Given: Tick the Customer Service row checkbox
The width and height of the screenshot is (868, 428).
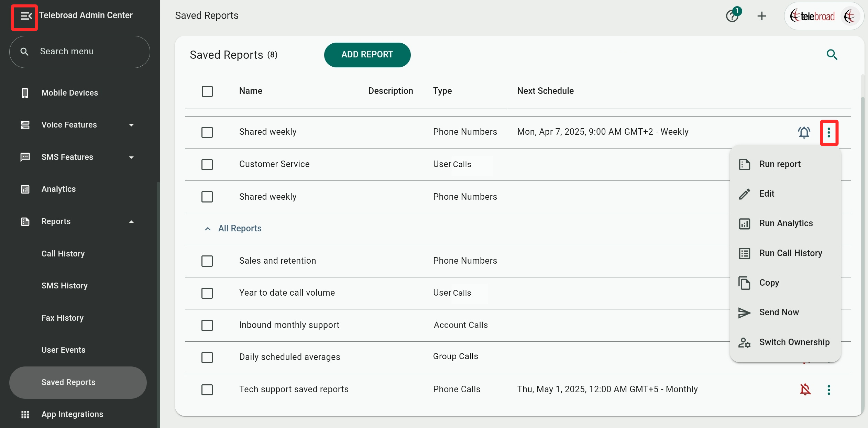Looking at the screenshot, I should coord(207,164).
